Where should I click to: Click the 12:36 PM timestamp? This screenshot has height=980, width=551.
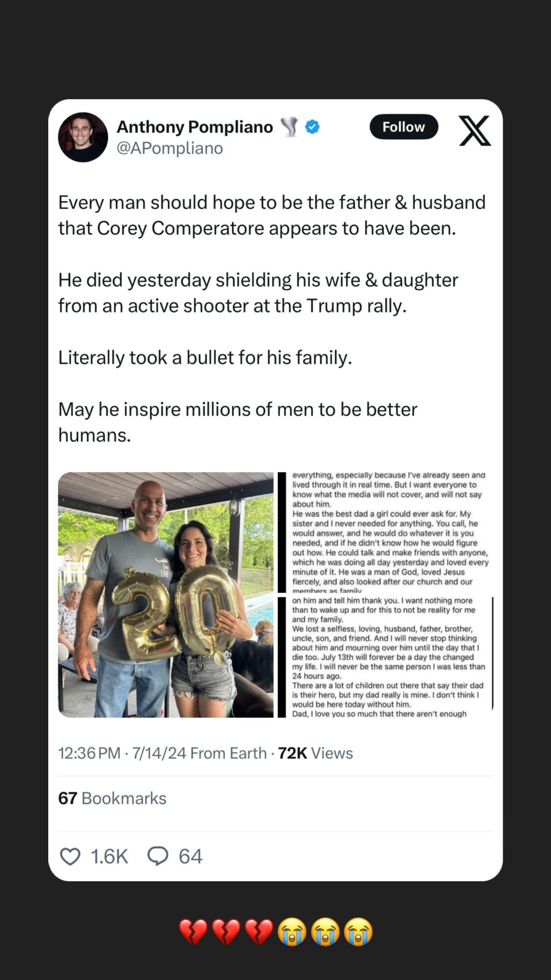89,753
